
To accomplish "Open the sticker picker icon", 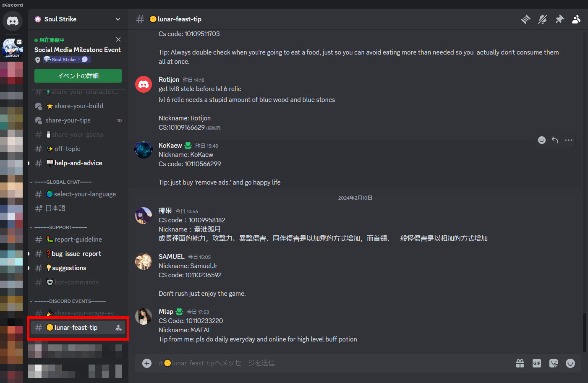I will (554, 363).
